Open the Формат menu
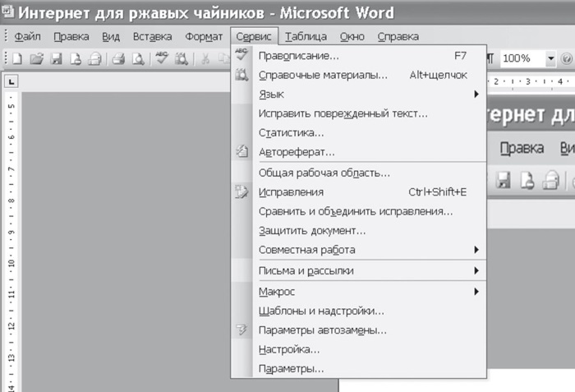 [204, 37]
